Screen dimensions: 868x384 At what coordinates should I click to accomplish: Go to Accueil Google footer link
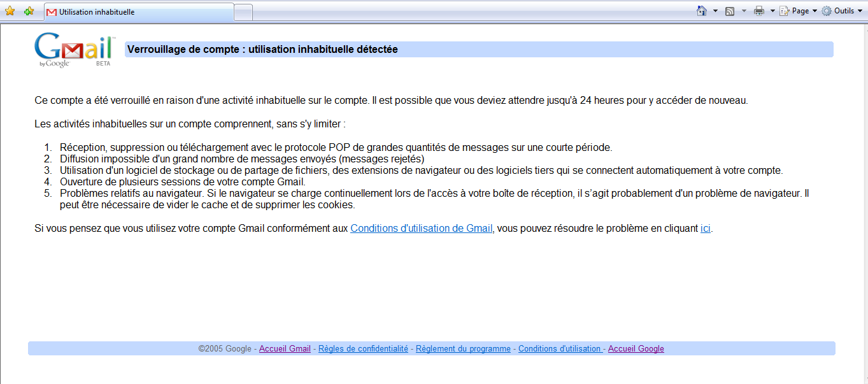[636, 349]
